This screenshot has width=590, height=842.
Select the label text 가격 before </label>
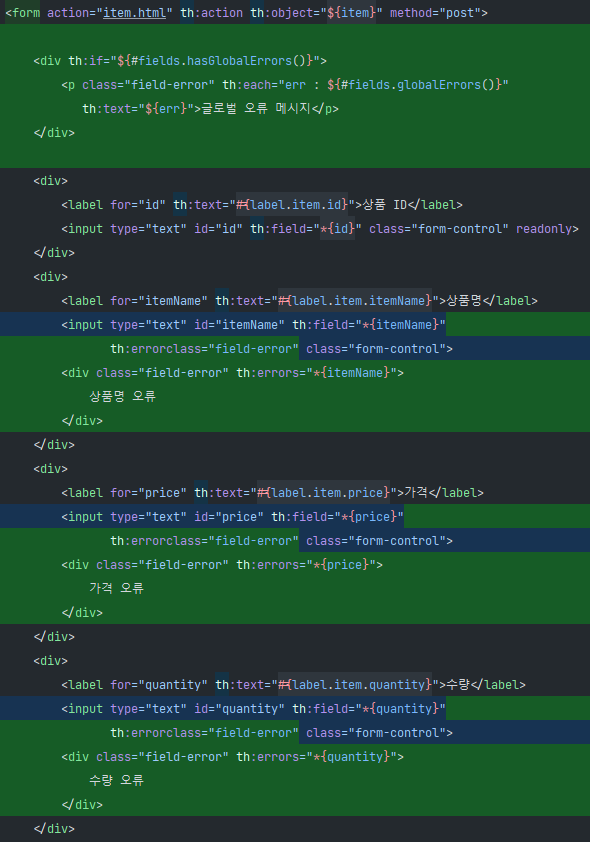416,492
